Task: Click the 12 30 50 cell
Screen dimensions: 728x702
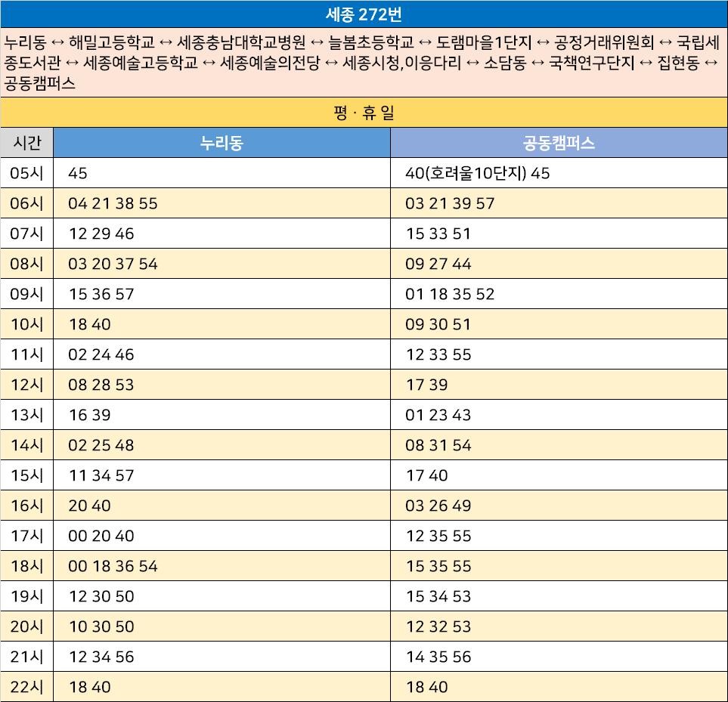Action: point(222,596)
